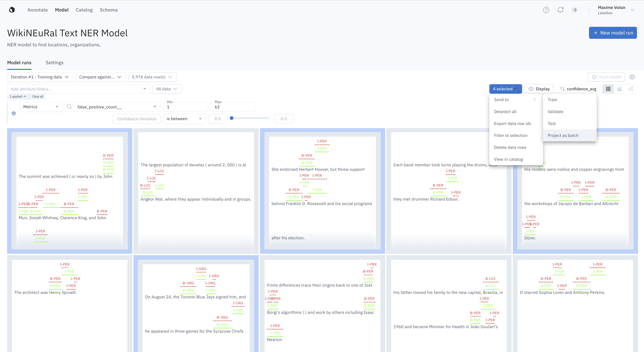Go to the Schema menu
This screenshot has width=644, height=352.
(x=108, y=10)
